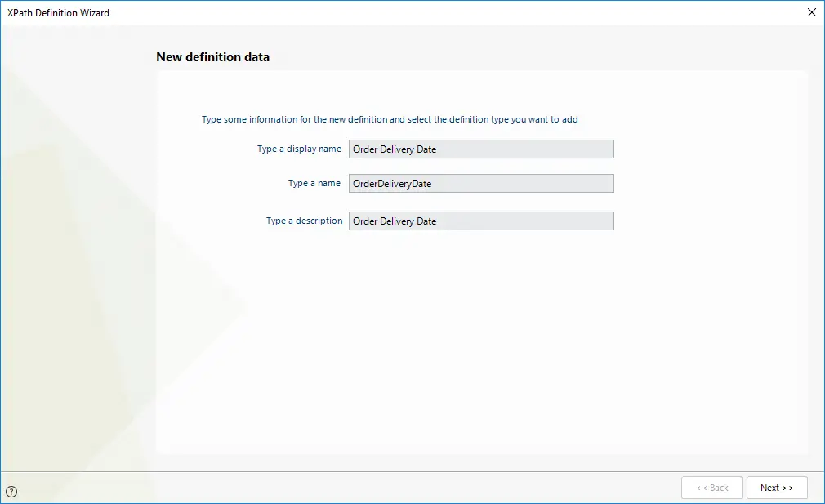Focus the description input field
Screen dimensions: 825x504
[481, 221]
